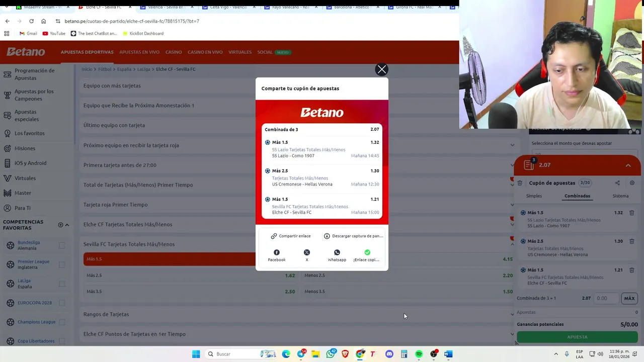Open the SOCIAL menu item
This screenshot has height=362, width=644.
pyautogui.click(x=265, y=52)
